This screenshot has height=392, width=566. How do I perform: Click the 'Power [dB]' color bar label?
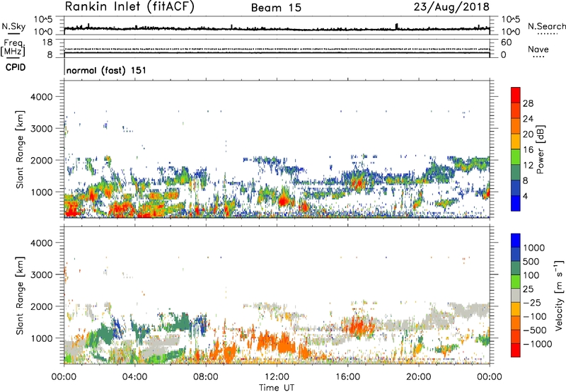(540, 149)
